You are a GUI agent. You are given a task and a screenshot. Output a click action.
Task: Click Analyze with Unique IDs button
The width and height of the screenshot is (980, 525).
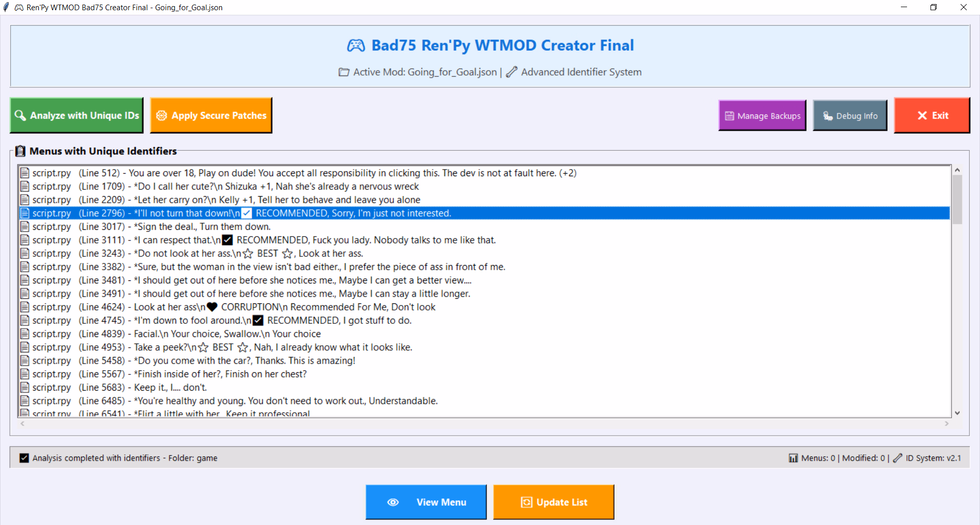coord(77,115)
